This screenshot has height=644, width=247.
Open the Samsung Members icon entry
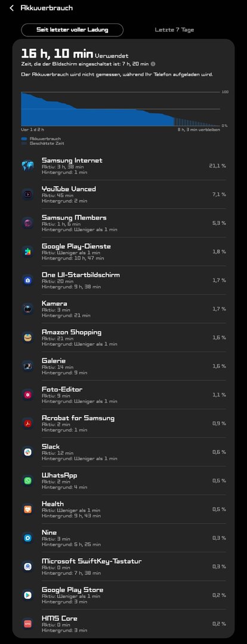click(x=27, y=223)
